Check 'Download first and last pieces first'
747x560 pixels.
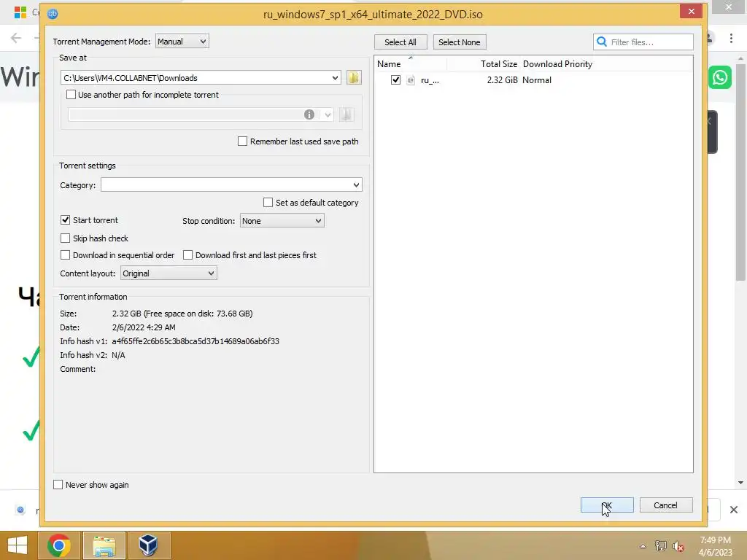tap(187, 255)
